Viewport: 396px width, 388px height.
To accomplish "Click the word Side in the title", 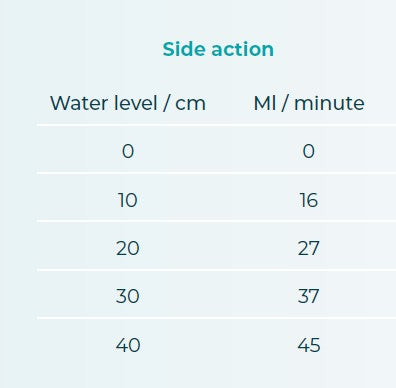I will 184,49.
